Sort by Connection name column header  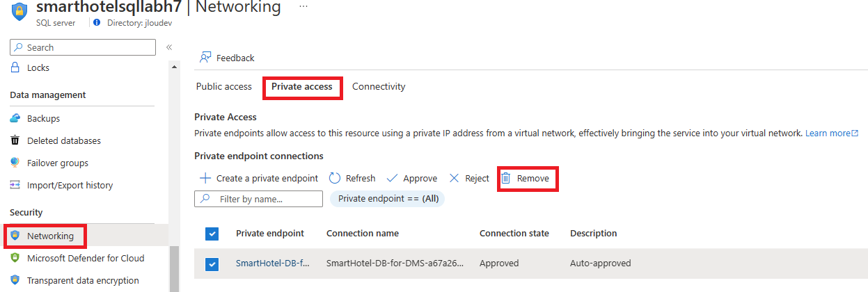tap(363, 233)
